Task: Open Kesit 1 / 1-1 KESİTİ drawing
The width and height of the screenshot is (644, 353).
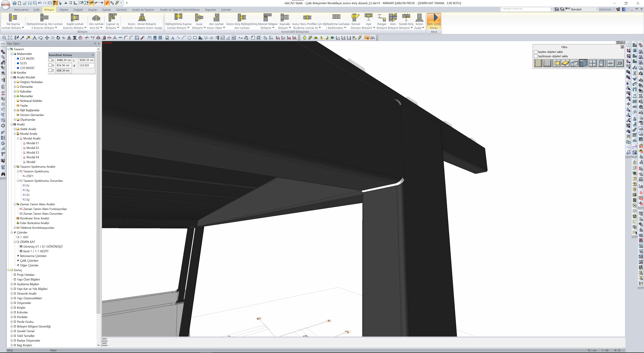Action: click(36, 251)
